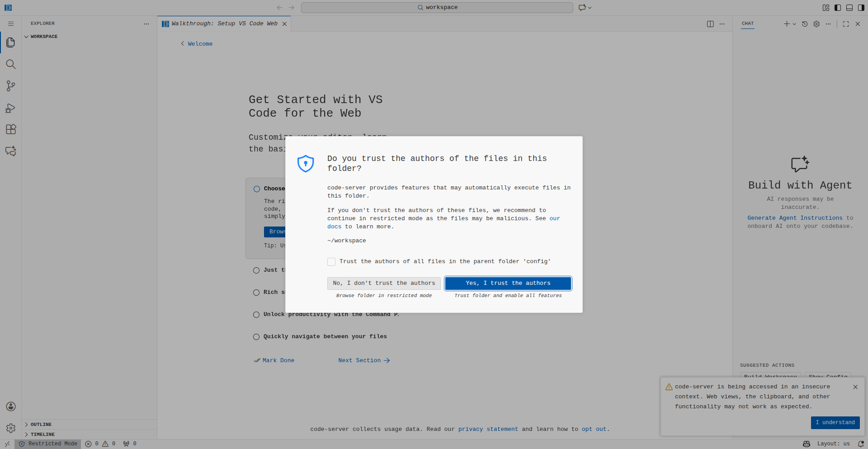
Task: Click 'I understand' in the notification
Action: 835,422
